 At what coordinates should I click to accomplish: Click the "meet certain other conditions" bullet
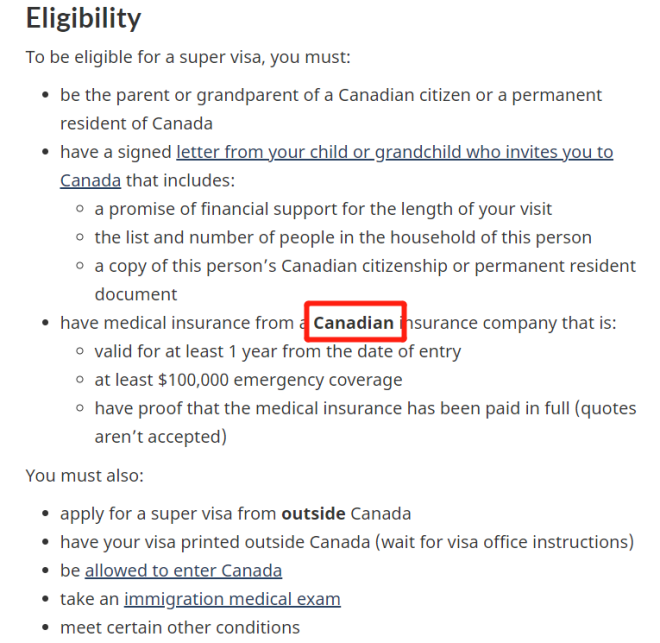tap(179, 627)
